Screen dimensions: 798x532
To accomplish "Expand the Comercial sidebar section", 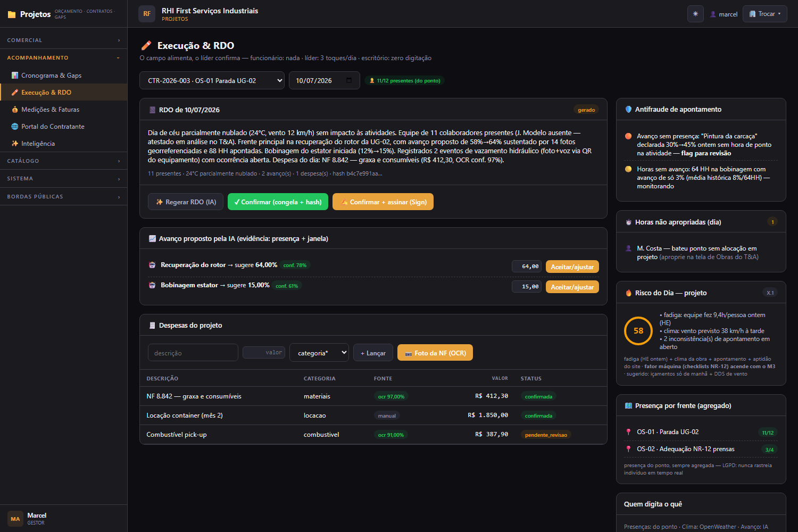I will pyautogui.click(x=64, y=40).
